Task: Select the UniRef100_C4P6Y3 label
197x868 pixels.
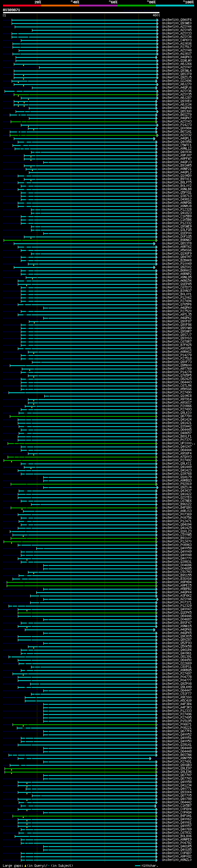Action: [x=177, y=40]
